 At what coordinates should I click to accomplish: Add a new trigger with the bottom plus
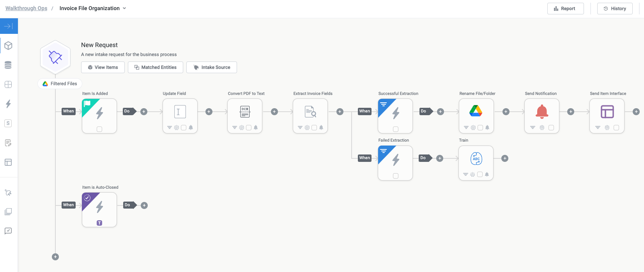55,257
